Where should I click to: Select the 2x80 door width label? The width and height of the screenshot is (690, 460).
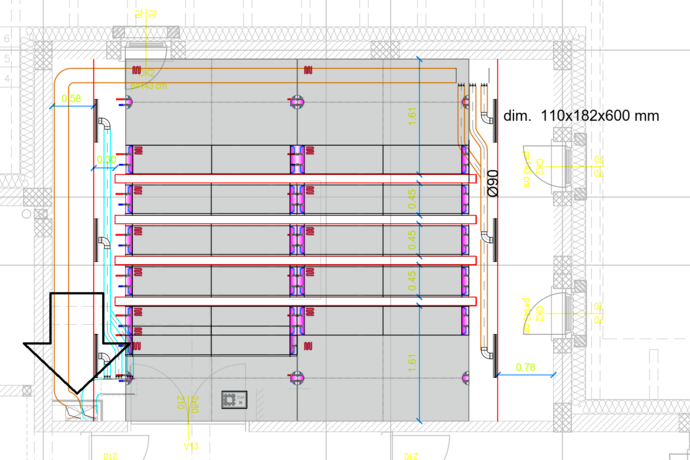tap(195, 405)
